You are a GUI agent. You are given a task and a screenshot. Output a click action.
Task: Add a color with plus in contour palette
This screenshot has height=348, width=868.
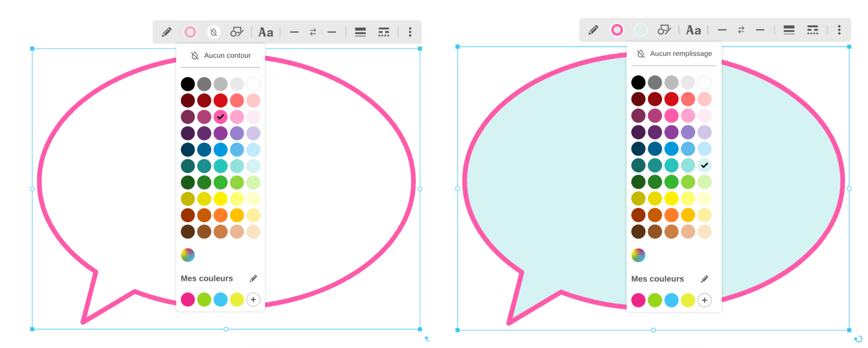(253, 299)
